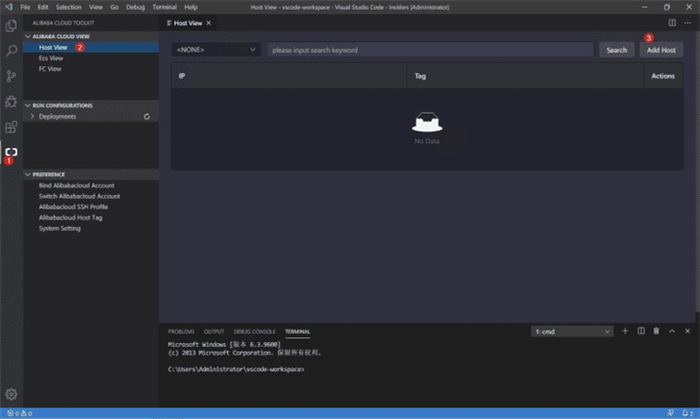Open Source Control icon in activity bar

tap(11, 76)
